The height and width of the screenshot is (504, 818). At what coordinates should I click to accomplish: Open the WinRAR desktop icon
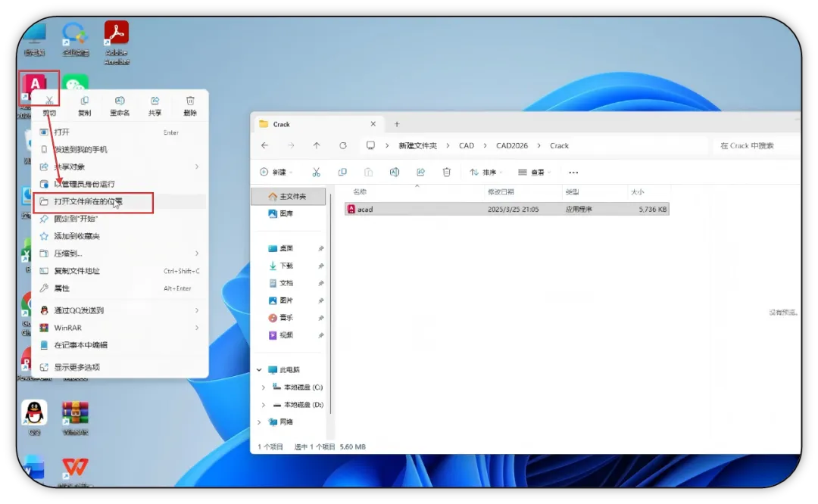[x=75, y=418]
